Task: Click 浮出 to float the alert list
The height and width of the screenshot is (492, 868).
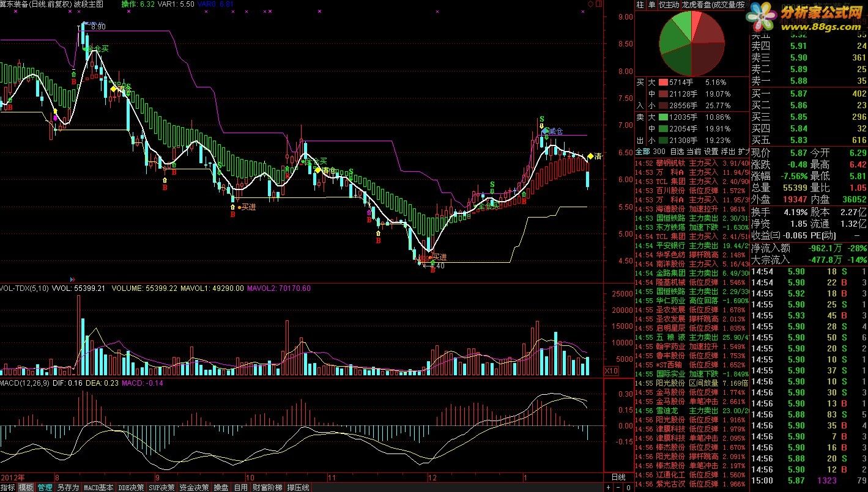Action: [728, 151]
